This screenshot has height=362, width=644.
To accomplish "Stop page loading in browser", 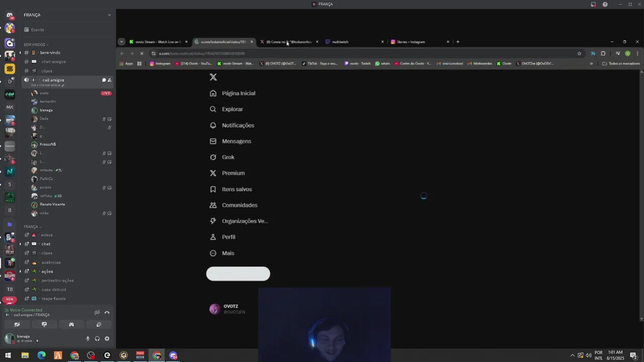I will (142, 53).
